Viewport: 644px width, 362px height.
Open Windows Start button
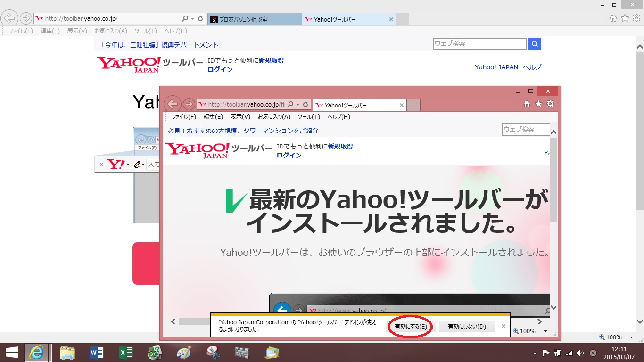tap(11, 352)
